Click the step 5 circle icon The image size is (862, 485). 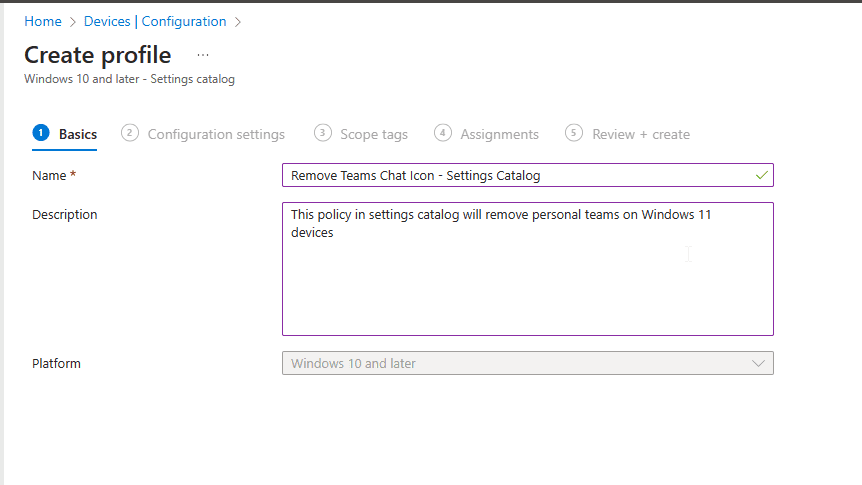click(x=574, y=133)
